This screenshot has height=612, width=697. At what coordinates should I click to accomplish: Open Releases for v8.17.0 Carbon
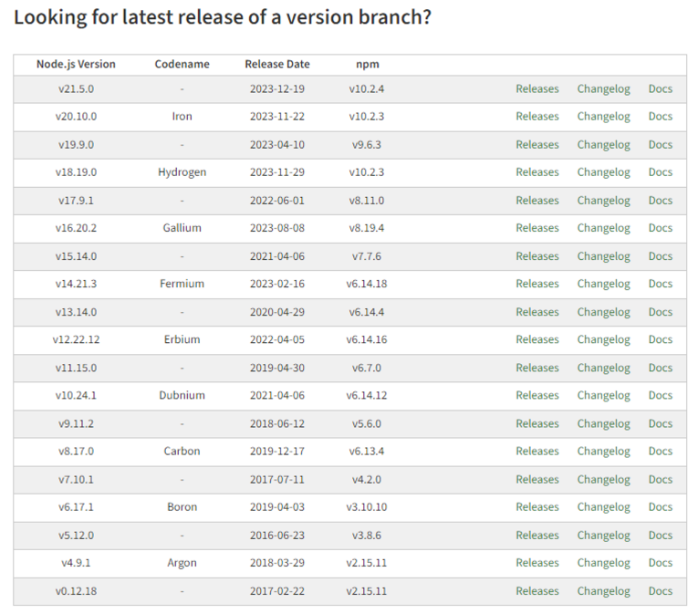pyautogui.click(x=537, y=452)
